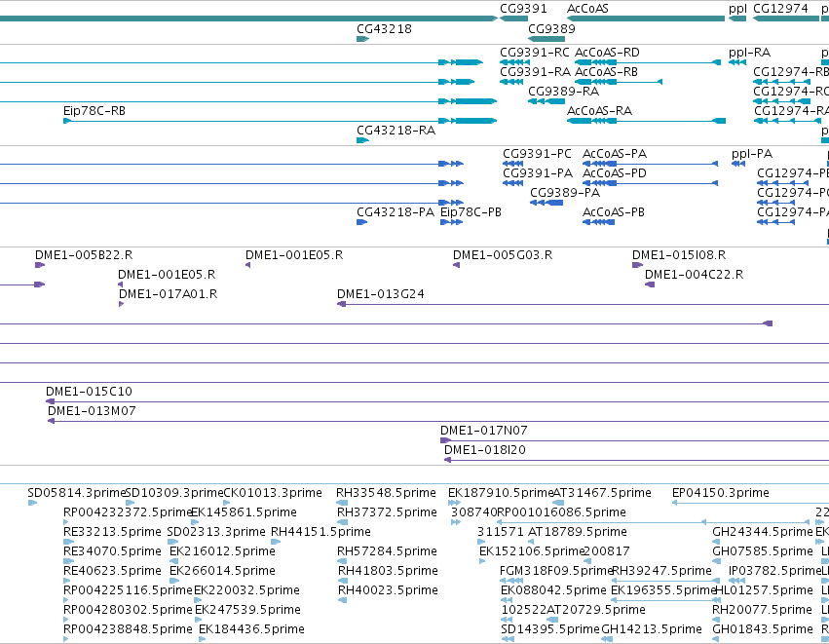Open EST EK220032.5prime
Image resolution: width=829 pixels, height=644 pixels.
246,590
